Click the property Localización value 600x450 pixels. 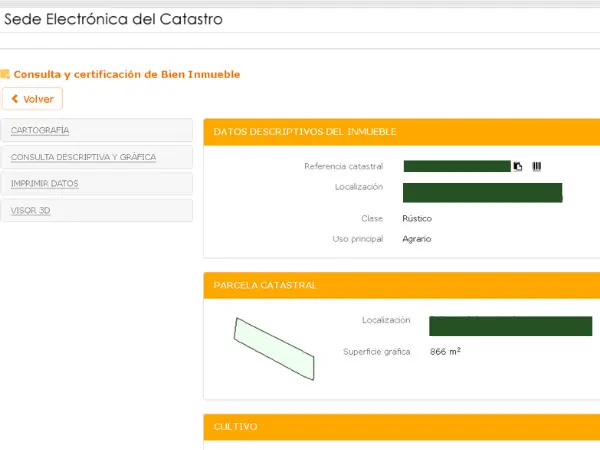coord(482,192)
